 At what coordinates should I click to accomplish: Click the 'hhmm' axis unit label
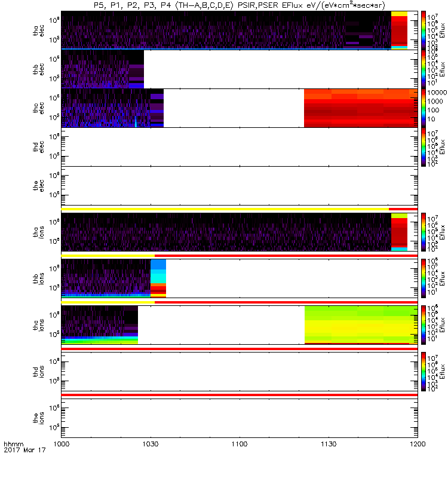13,444
